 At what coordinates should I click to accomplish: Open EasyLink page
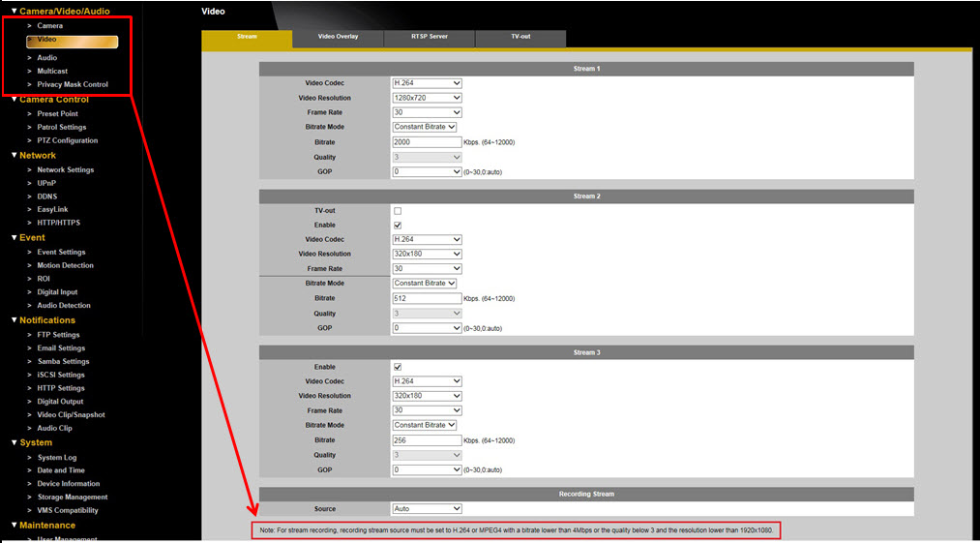pyautogui.click(x=52, y=210)
